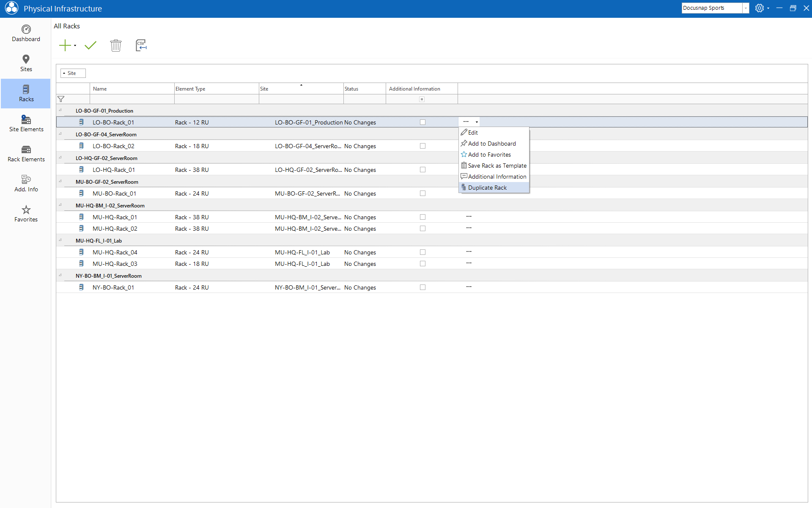Choose Save Rack as Template
Viewport: 812px width, 508px height.
coord(494,166)
